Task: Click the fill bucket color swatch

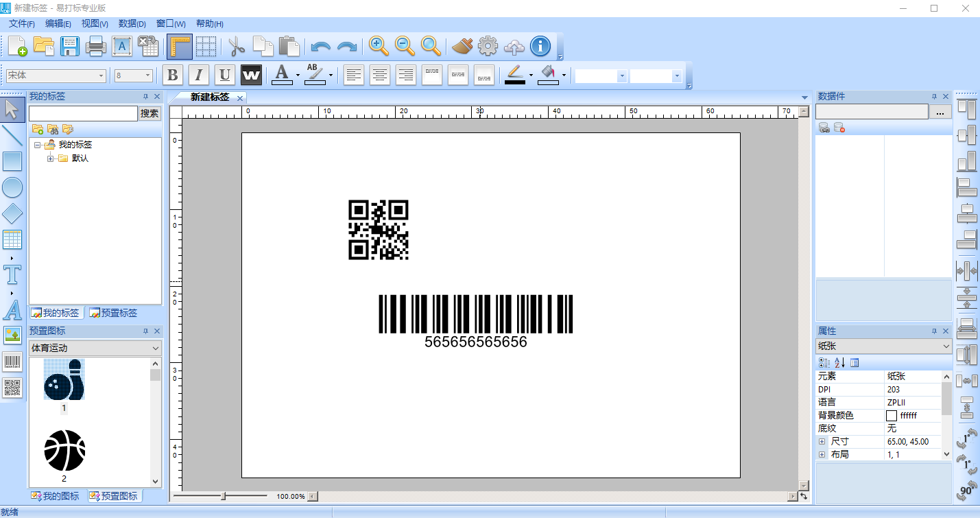Action: pos(548,75)
